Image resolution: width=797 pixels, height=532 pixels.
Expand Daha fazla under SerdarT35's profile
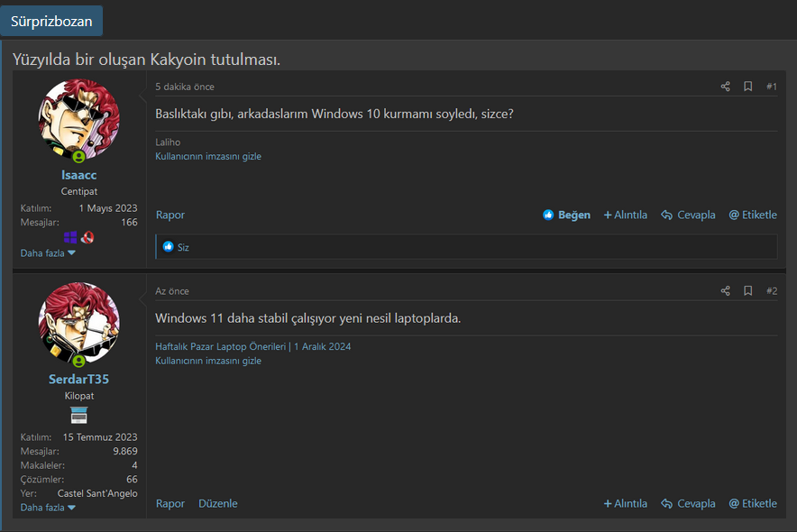point(48,508)
